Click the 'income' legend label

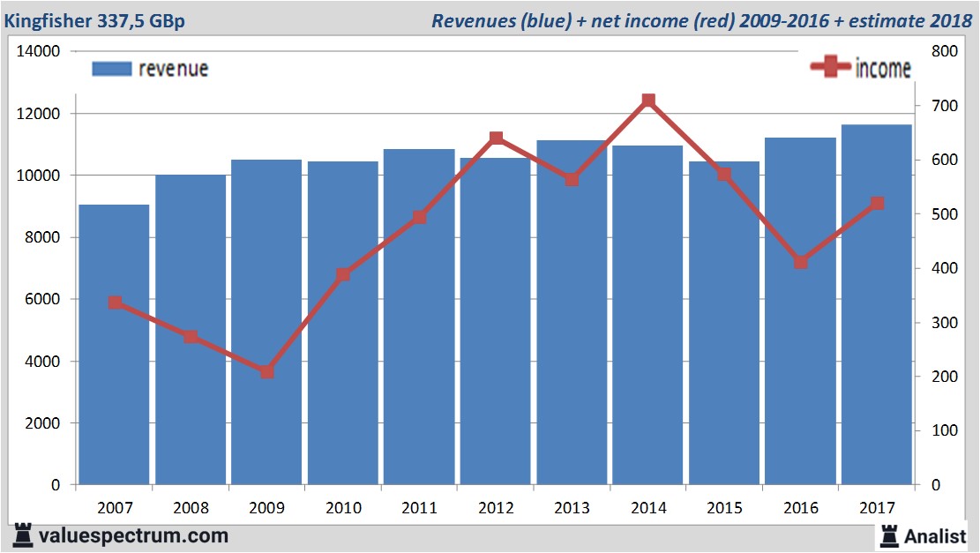pos(882,68)
